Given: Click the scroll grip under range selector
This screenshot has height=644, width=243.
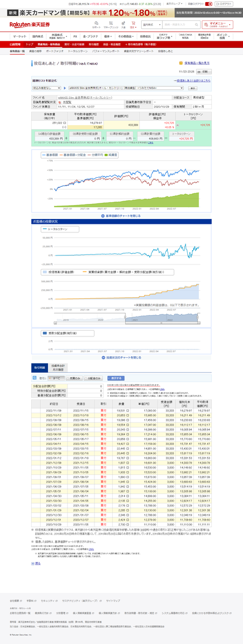Looking at the screenshot, I should [x=161, y=324].
